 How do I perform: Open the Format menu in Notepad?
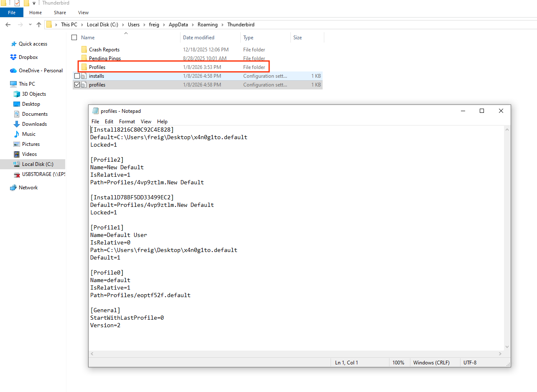127,122
